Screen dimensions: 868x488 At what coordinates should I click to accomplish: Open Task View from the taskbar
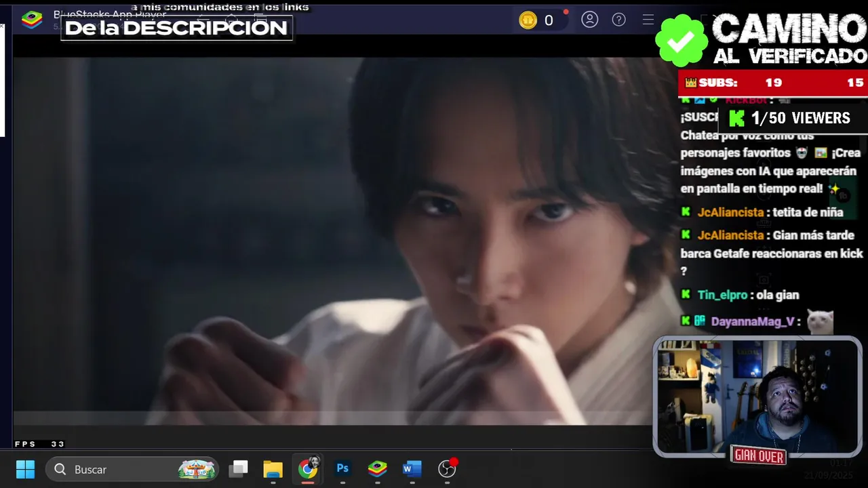click(x=238, y=469)
